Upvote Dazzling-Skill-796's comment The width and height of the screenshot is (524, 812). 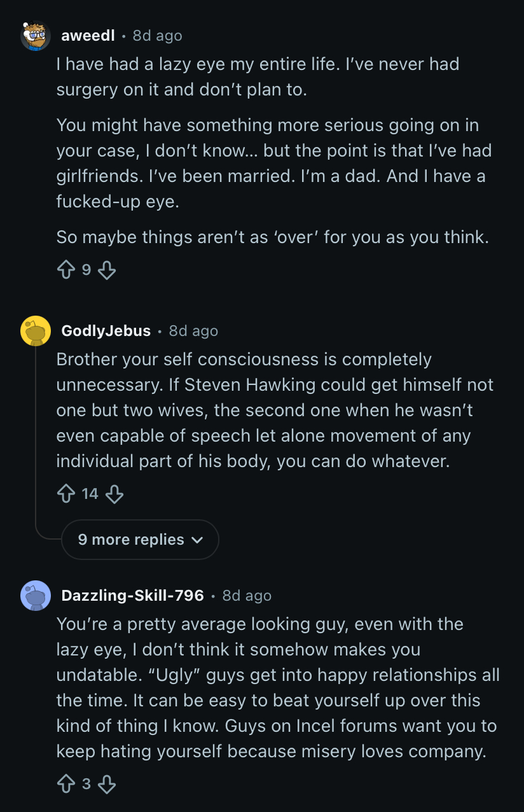click(x=66, y=785)
